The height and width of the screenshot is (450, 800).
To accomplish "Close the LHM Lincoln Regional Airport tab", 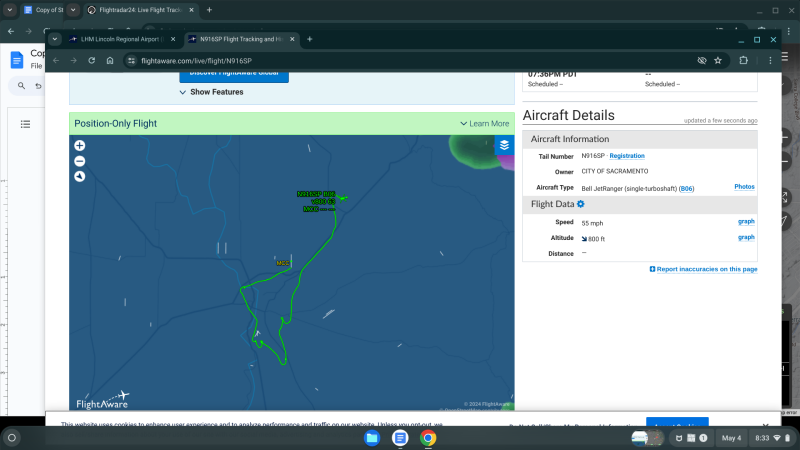I will 173,39.
